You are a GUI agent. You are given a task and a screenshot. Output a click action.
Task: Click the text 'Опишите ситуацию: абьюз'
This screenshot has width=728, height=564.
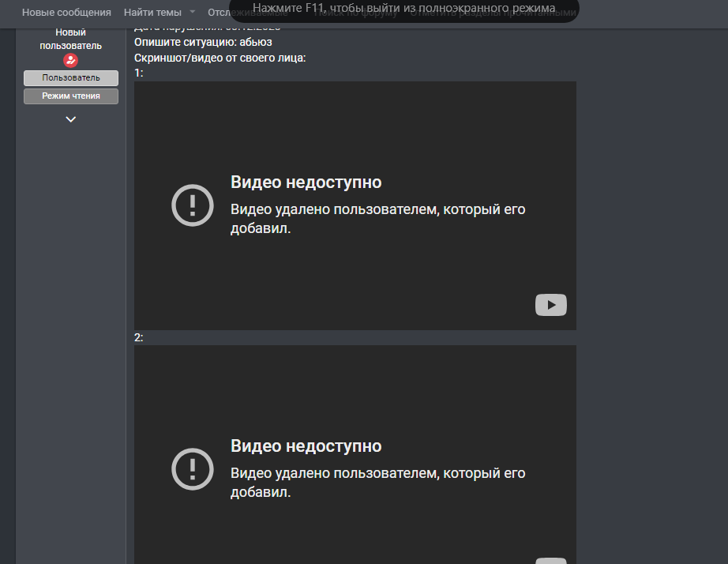(203, 43)
